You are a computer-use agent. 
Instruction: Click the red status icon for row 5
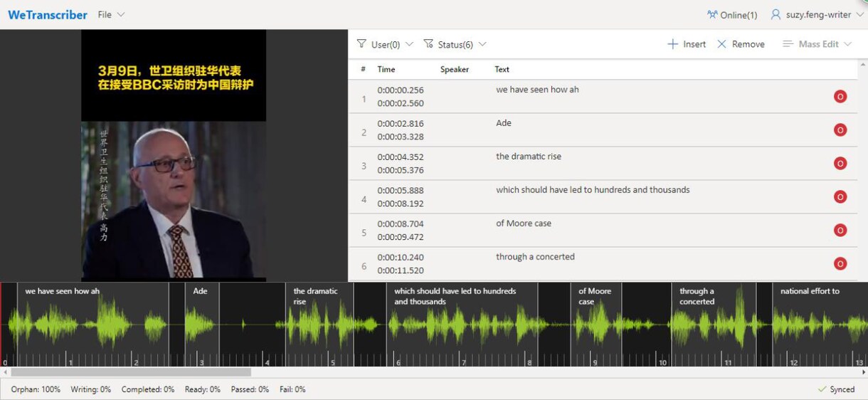pos(840,231)
